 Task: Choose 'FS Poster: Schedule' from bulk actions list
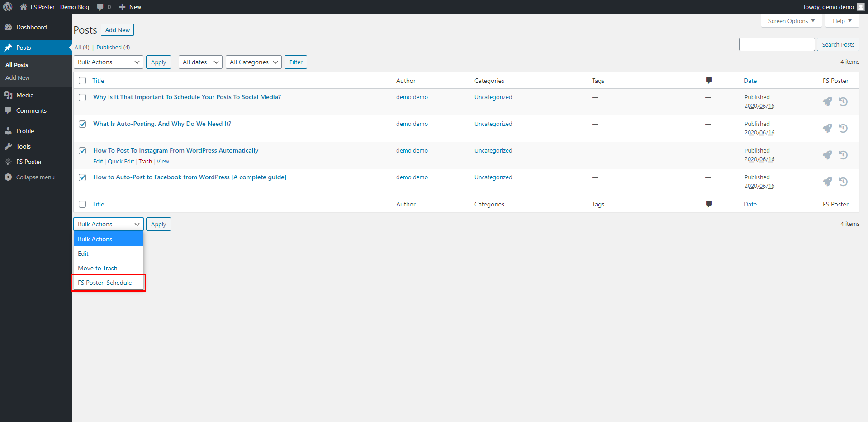point(105,283)
